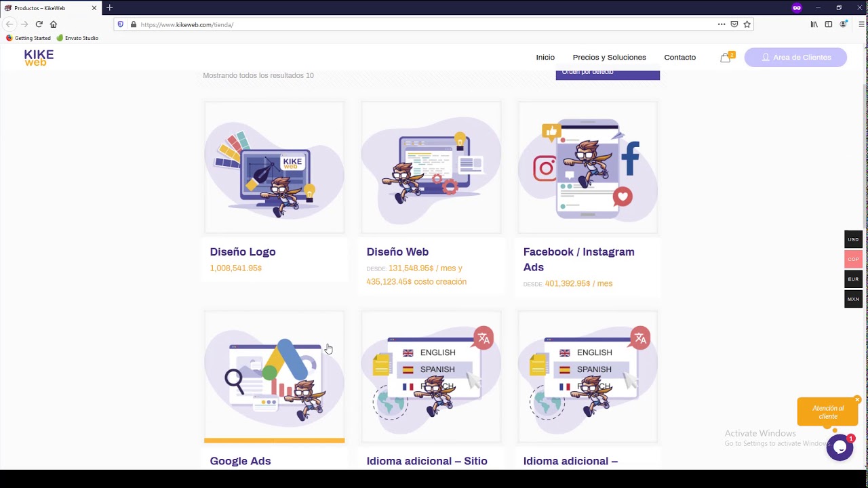Click the private browsing mask icon

797,7
